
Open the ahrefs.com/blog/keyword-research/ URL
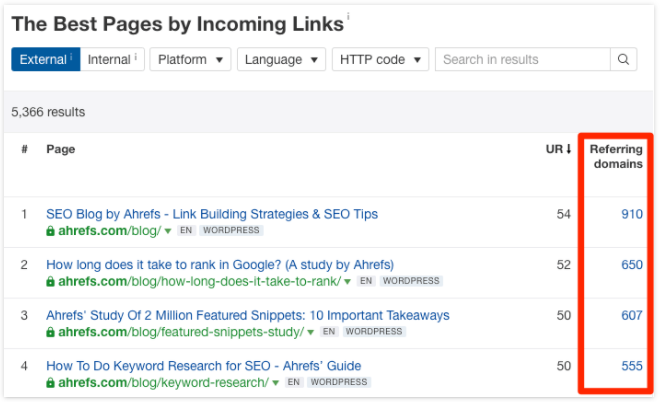164,383
